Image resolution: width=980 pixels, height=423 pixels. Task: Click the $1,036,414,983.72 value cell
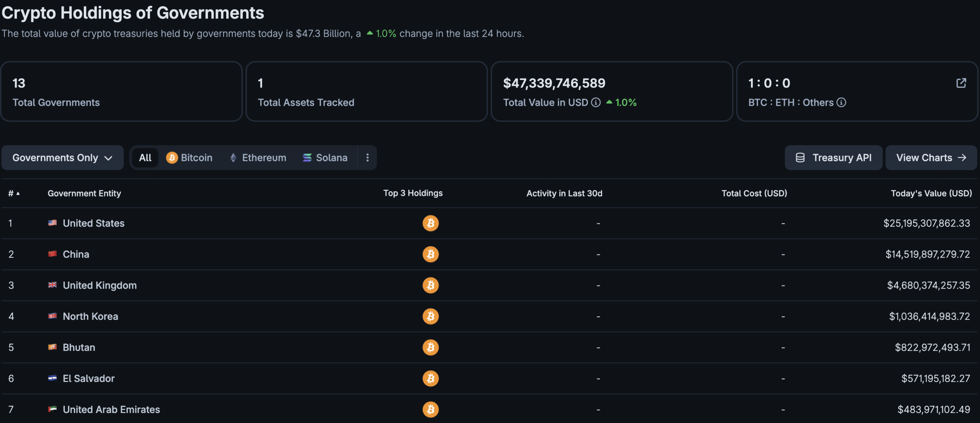(x=929, y=316)
